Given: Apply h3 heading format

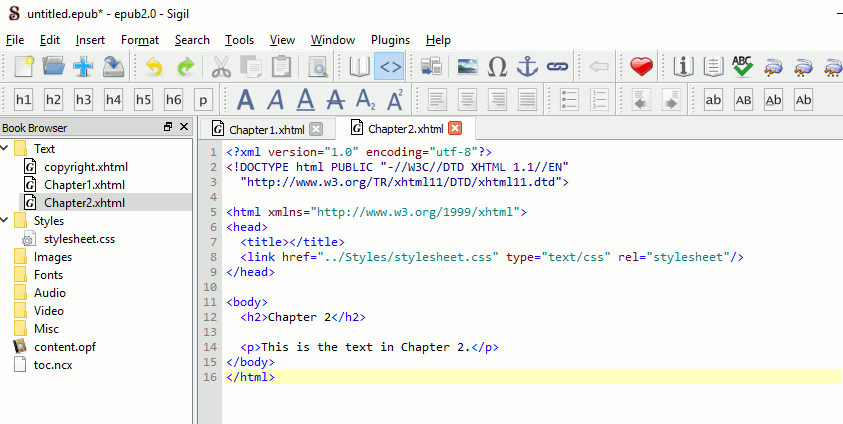Looking at the screenshot, I should tap(83, 100).
